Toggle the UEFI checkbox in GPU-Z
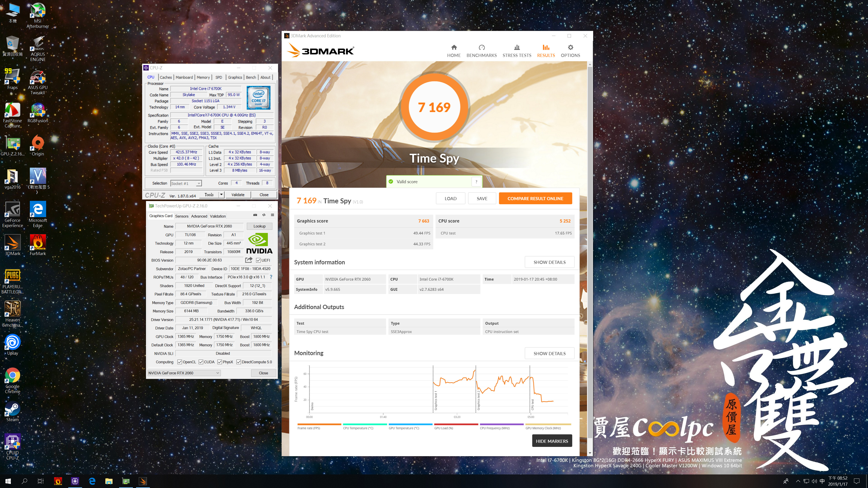868x488 pixels. click(258, 260)
